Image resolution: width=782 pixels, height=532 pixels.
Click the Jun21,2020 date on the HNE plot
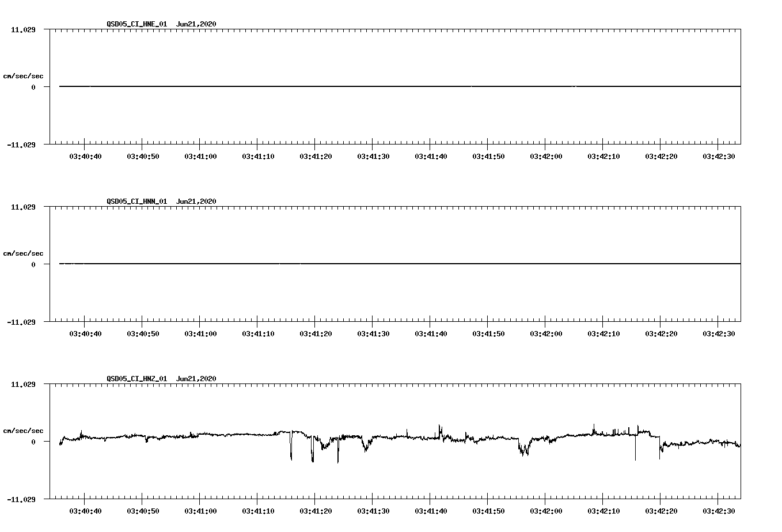coord(196,24)
